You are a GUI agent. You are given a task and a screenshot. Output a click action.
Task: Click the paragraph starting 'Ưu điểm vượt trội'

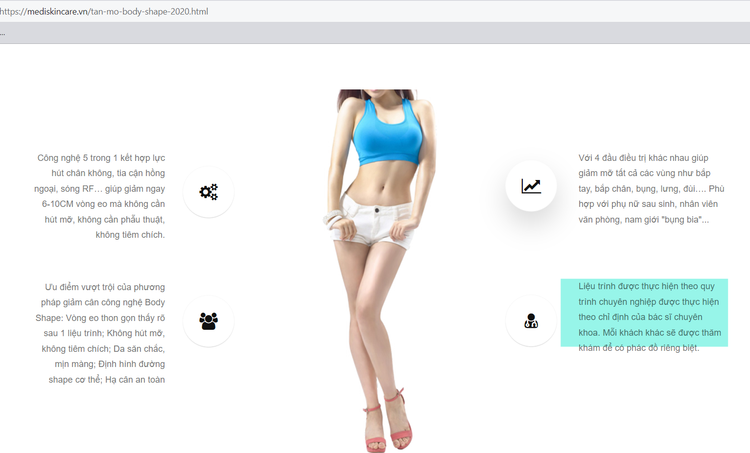[x=102, y=333]
